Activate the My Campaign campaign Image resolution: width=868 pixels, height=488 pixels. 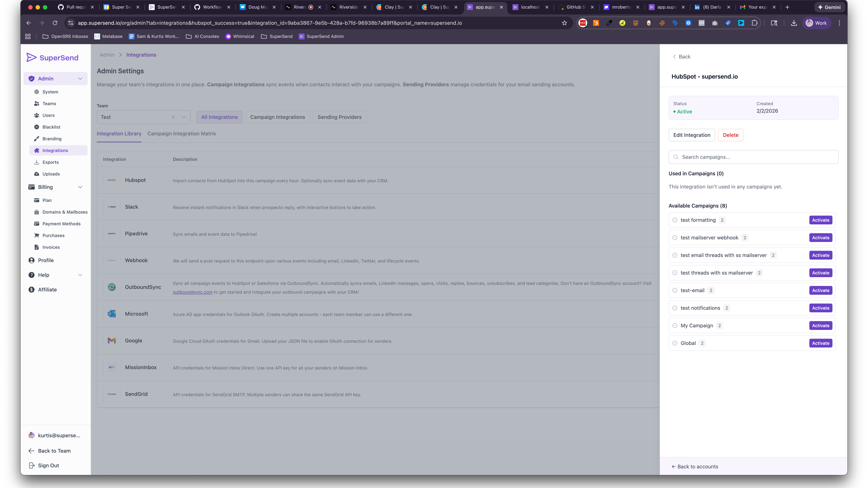coord(821,325)
